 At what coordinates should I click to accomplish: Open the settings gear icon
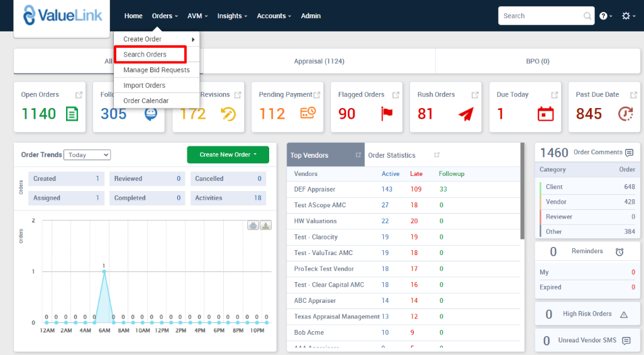click(626, 16)
